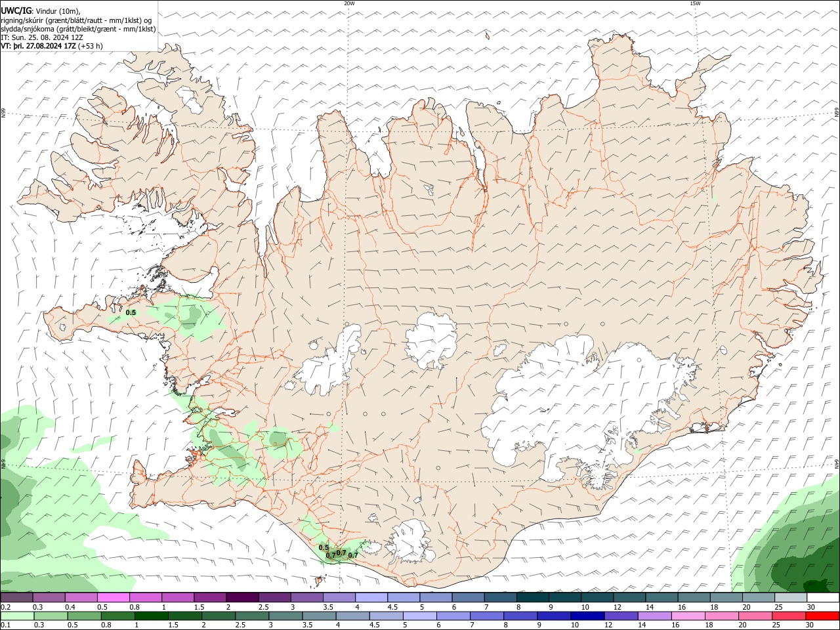840x630 pixels.
Task: Click lightest green lower swatch between 0.1 and 0.3
Action: (18, 616)
